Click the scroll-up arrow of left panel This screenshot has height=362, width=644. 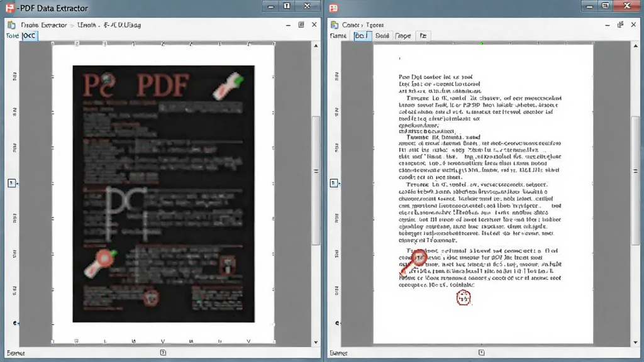316,45
